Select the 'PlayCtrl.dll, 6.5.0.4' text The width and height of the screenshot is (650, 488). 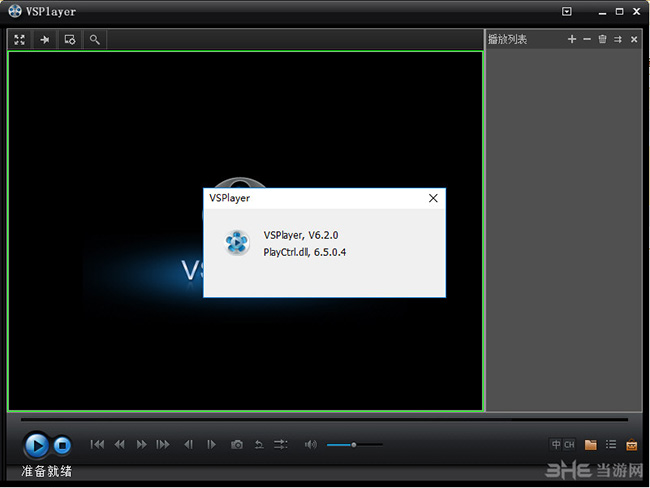coord(305,252)
